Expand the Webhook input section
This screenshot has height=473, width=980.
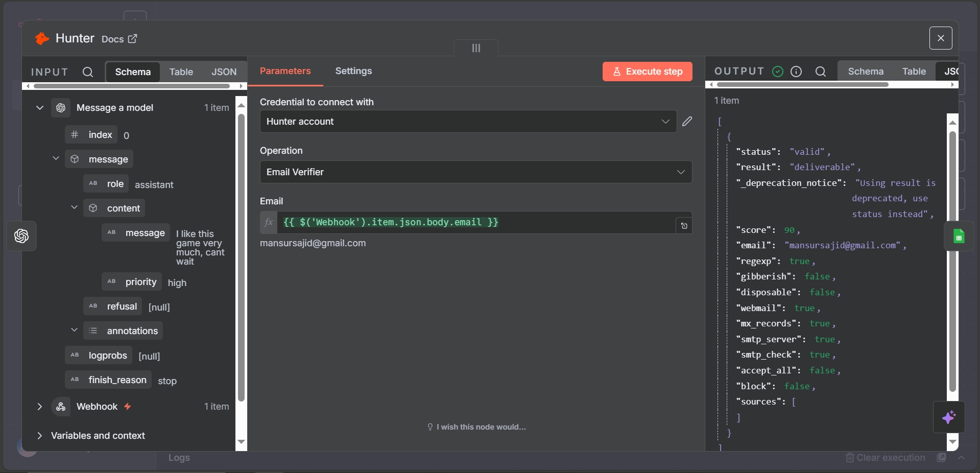(40, 407)
